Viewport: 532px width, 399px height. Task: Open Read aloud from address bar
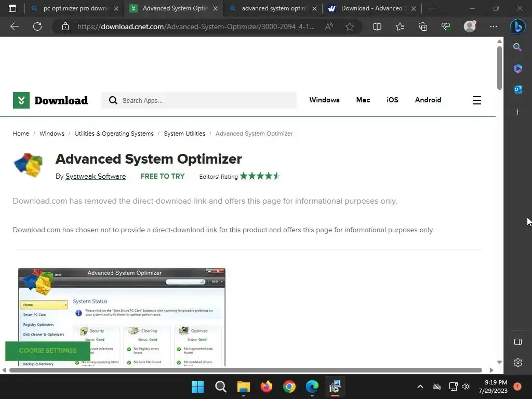click(x=329, y=26)
